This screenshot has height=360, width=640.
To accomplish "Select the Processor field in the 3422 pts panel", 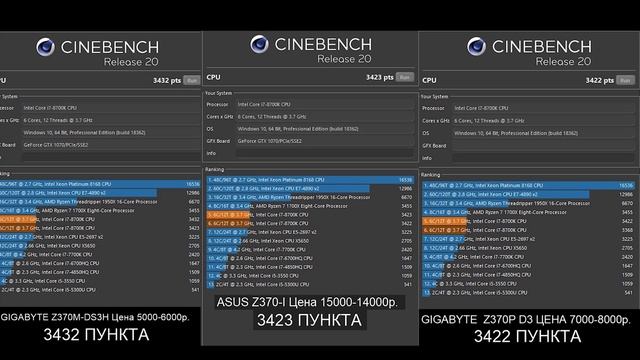I will point(544,108).
